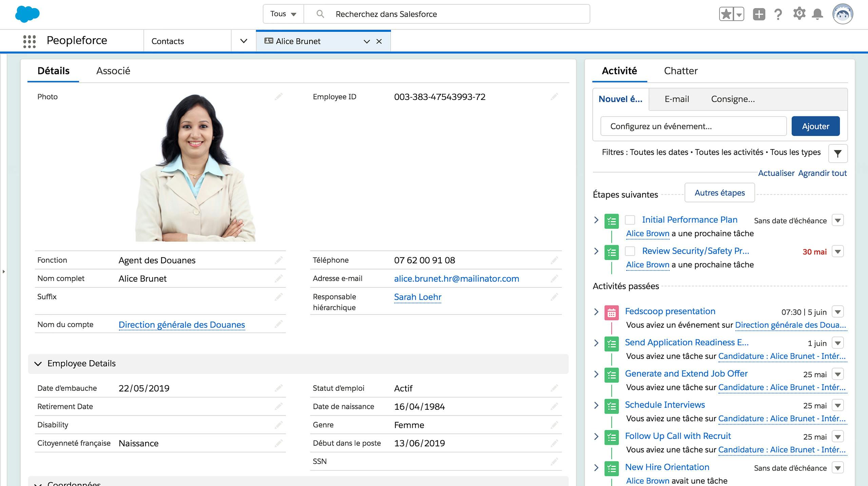Image resolution: width=868 pixels, height=486 pixels.
Task: Expand the Initial Performance Plan item
Action: click(x=596, y=220)
